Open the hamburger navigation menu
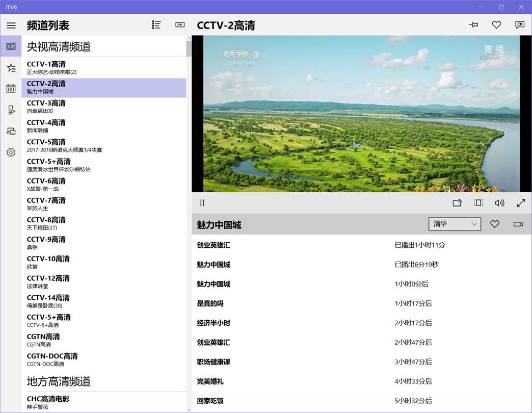 [11, 25]
